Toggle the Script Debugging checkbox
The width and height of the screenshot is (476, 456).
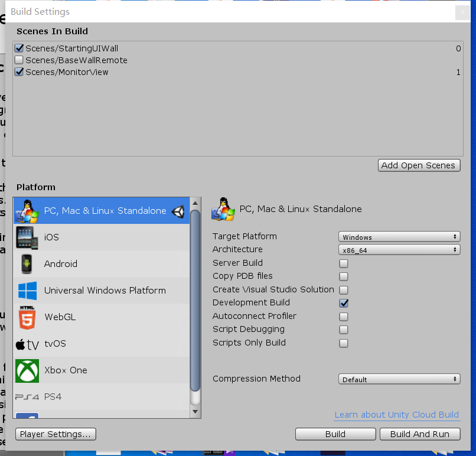coord(344,330)
